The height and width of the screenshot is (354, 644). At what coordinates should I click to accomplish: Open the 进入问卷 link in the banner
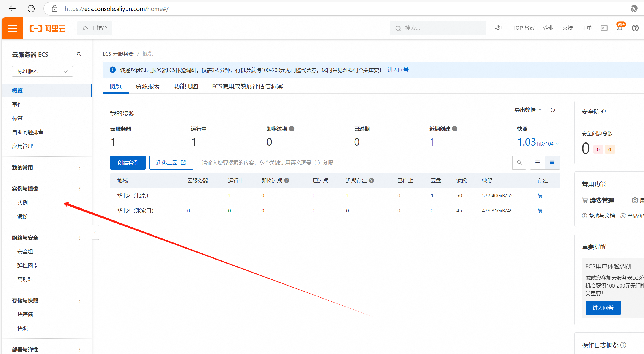pyautogui.click(x=398, y=70)
